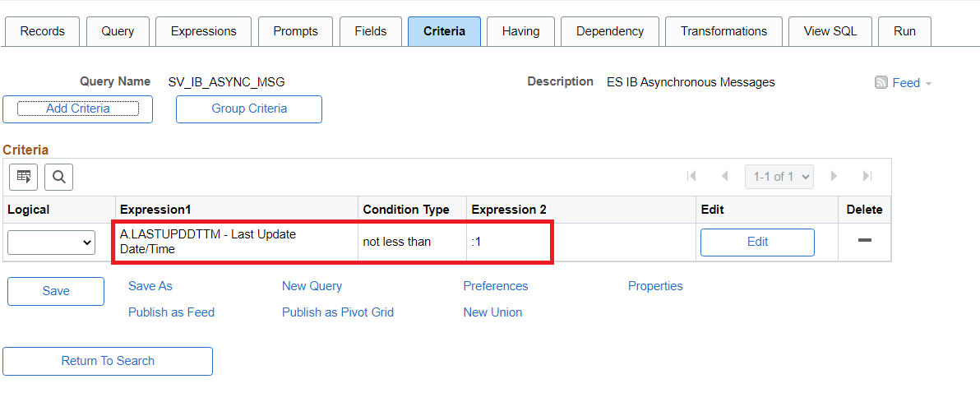Select the Having tab
The width and height of the screenshot is (980, 402).
tap(520, 31)
